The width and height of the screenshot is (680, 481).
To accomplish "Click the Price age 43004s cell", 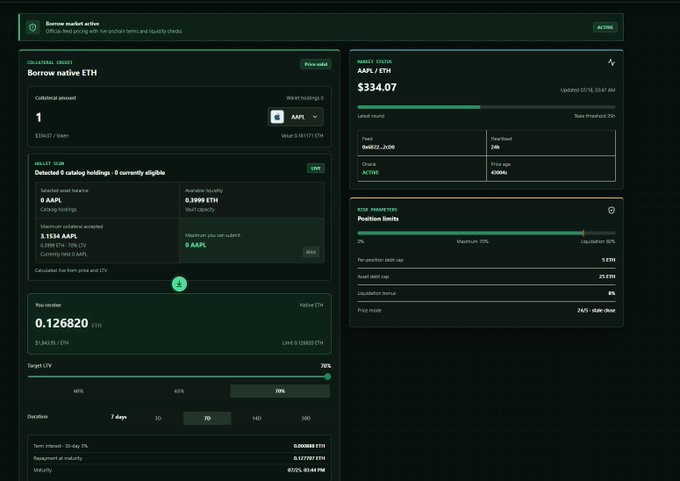I will click(x=551, y=168).
